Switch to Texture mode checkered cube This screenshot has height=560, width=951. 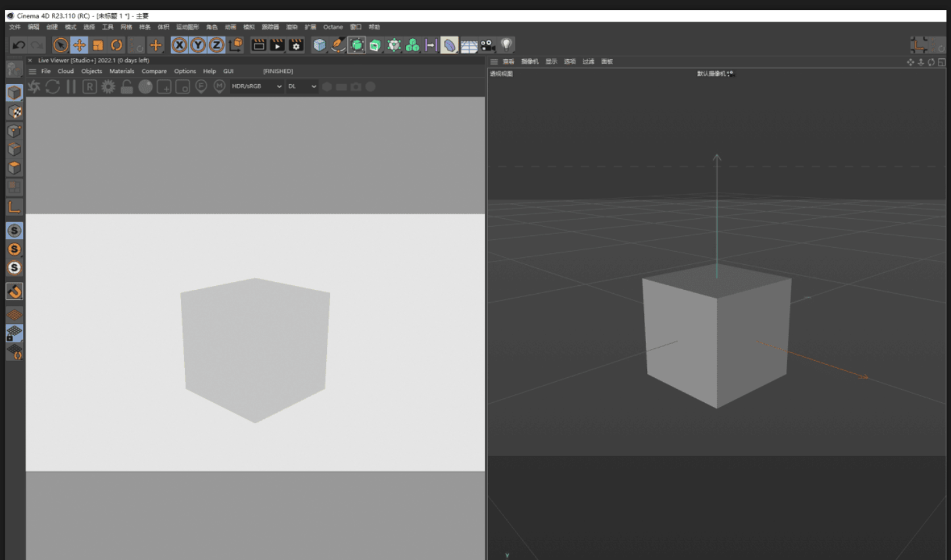coord(14,112)
